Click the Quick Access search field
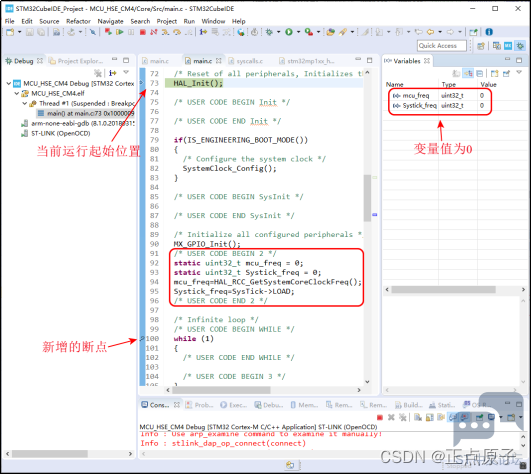The width and height of the screenshot is (532, 475). 441,46
